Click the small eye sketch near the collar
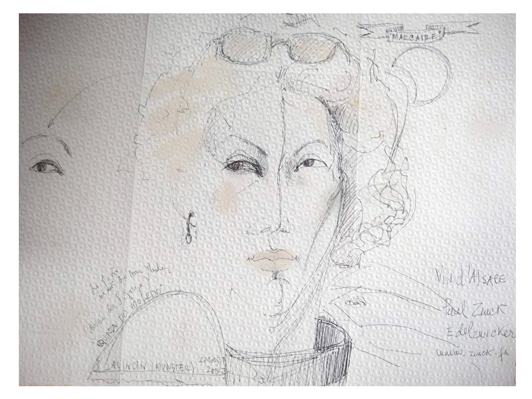Viewport: 532px width, 399px height. coord(356,301)
